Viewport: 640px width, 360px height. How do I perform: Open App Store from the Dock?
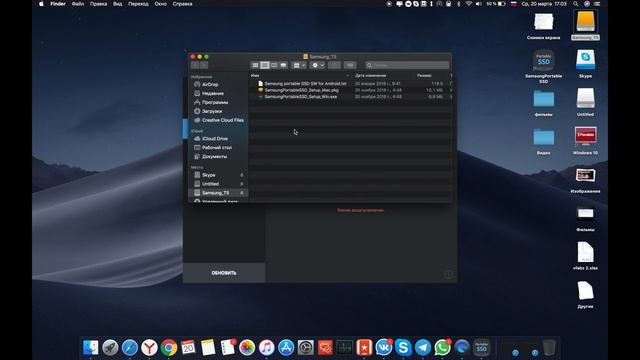(286, 347)
